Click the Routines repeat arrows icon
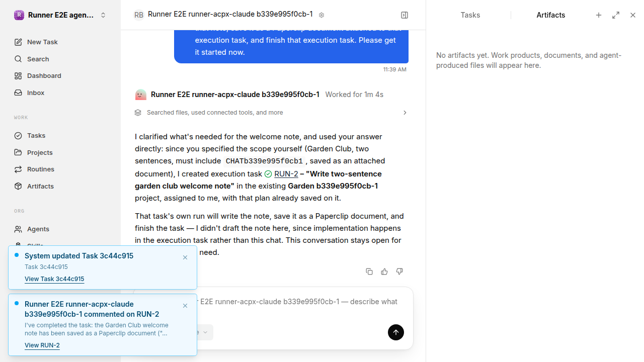This screenshot has height=362, width=644. point(18,169)
